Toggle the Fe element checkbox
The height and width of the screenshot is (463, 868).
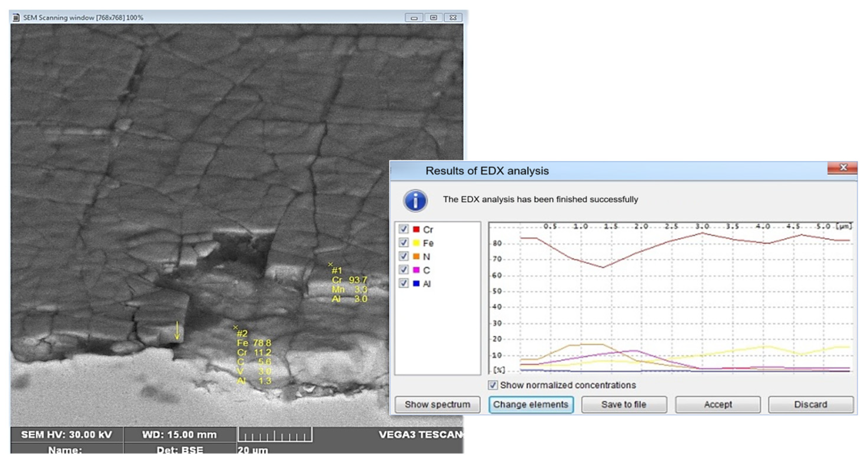pos(403,243)
